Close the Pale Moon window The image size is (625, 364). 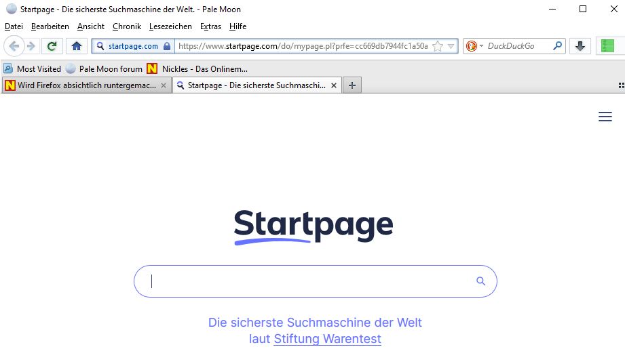coord(614,9)
